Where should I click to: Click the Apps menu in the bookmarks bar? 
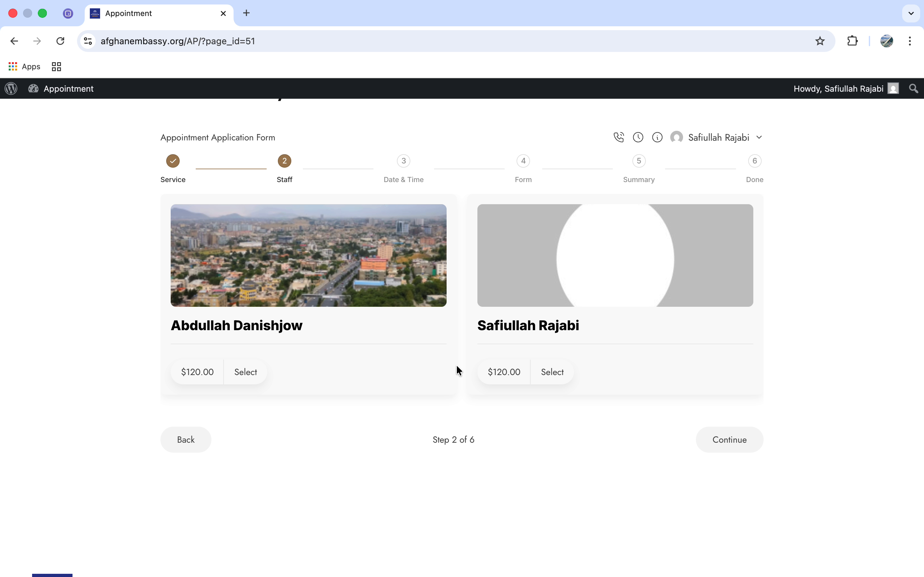click(x=24, y=66)
